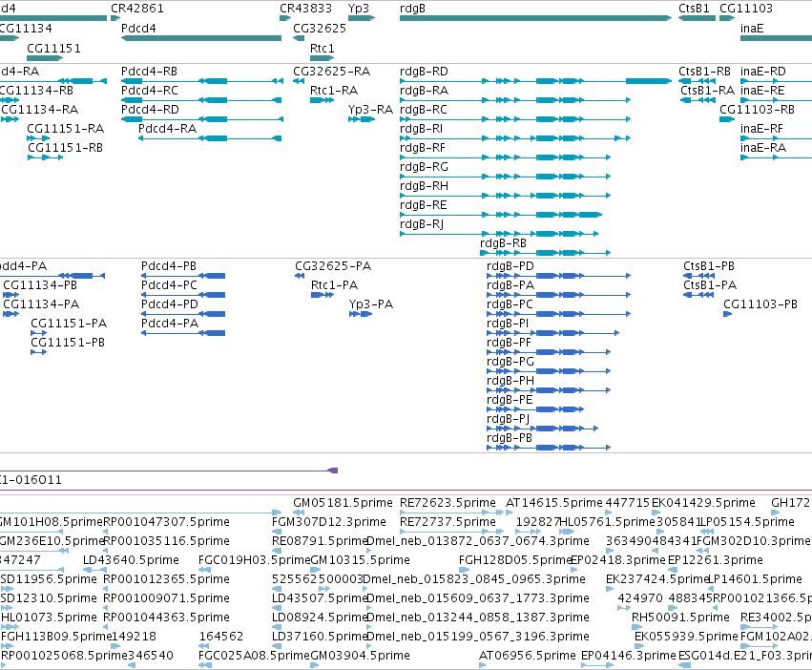Viewport: 812px width, 670px height.
Task: Select transcript label rdgB-RC
Action: [424, 110]
